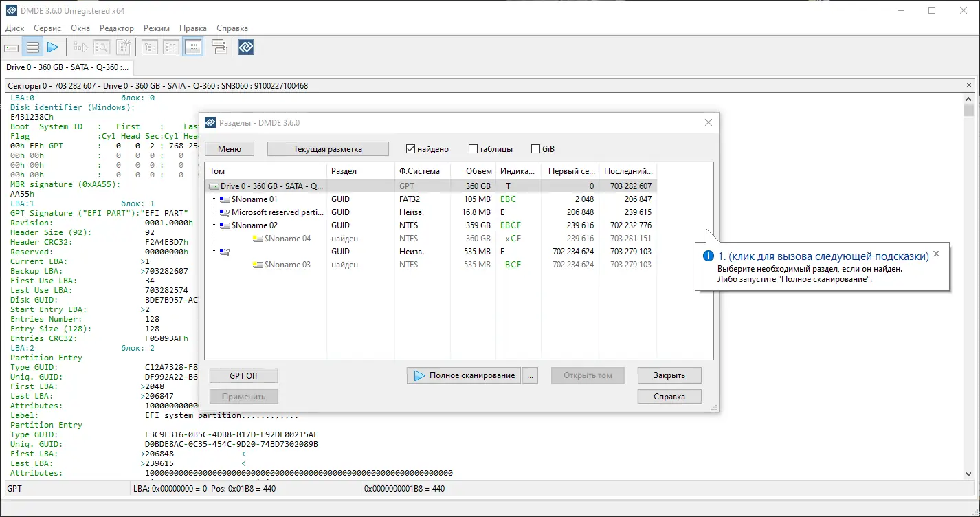980x517 pixels.
Task: Open the Окна menu
Action: (80, 28)
